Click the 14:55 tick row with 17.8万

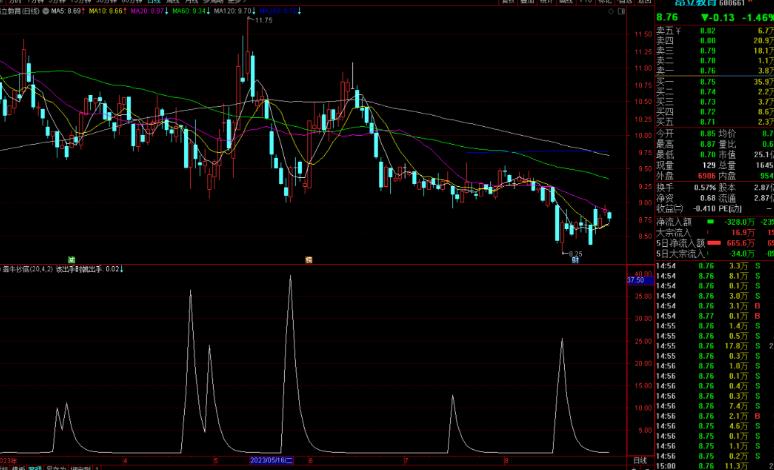715,346
